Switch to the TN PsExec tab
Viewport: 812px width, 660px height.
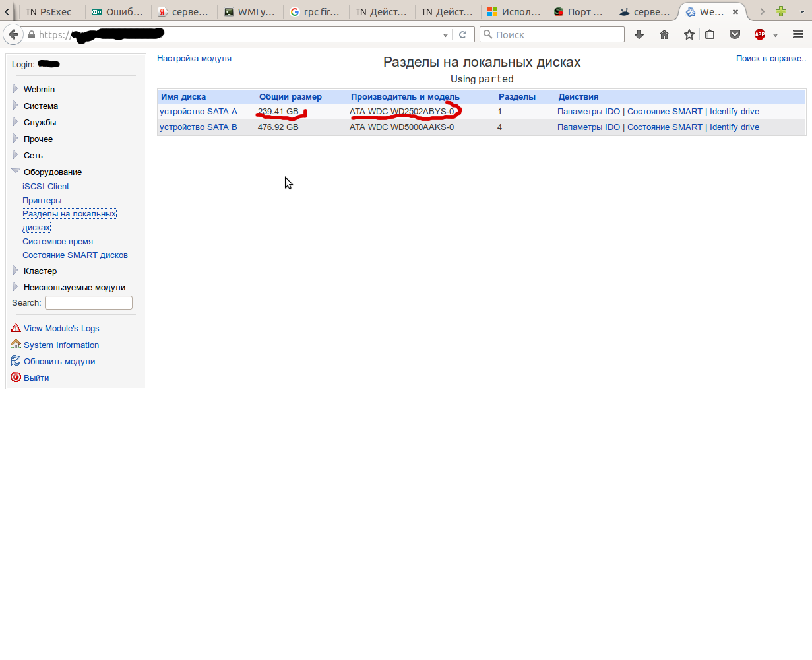coord(48,11)
